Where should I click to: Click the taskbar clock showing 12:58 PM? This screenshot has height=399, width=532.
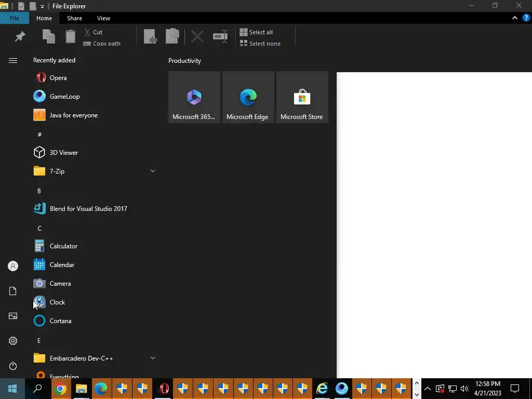tap(487, 389)
